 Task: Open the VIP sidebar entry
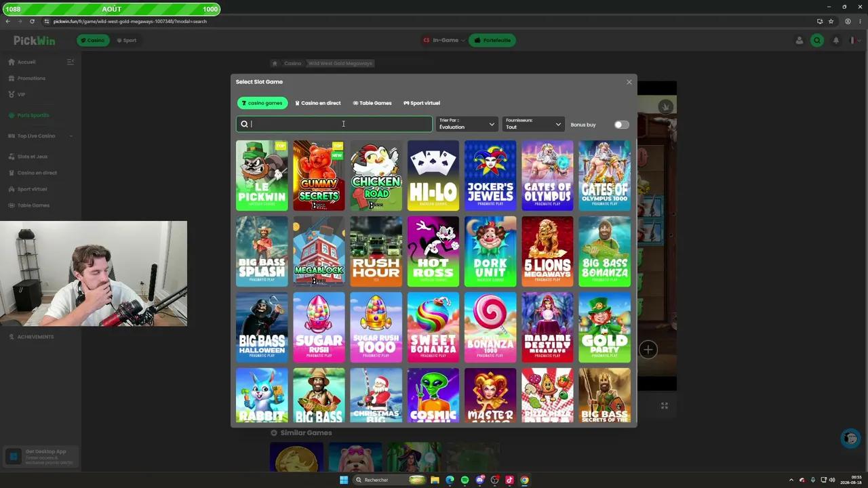(x=17, y=94)
